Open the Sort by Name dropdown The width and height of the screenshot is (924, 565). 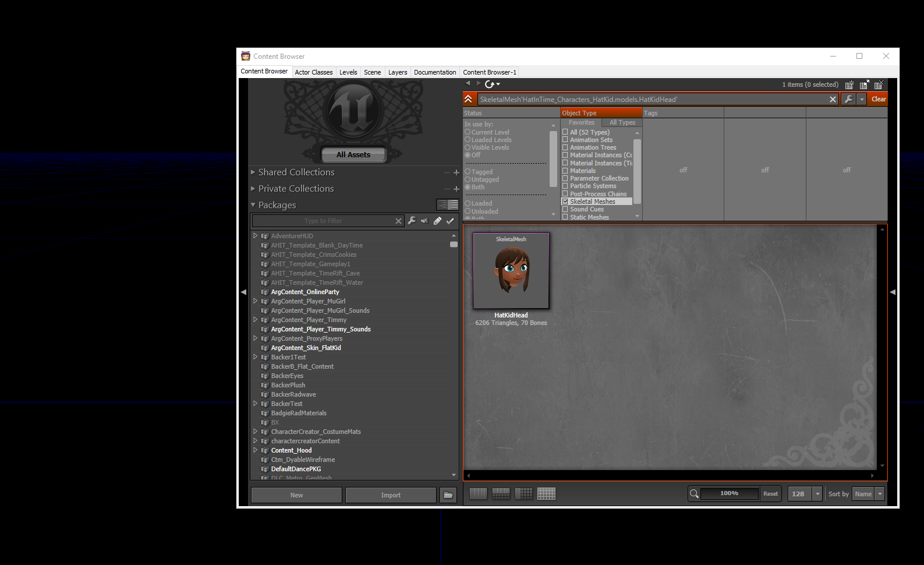point(880,494)
